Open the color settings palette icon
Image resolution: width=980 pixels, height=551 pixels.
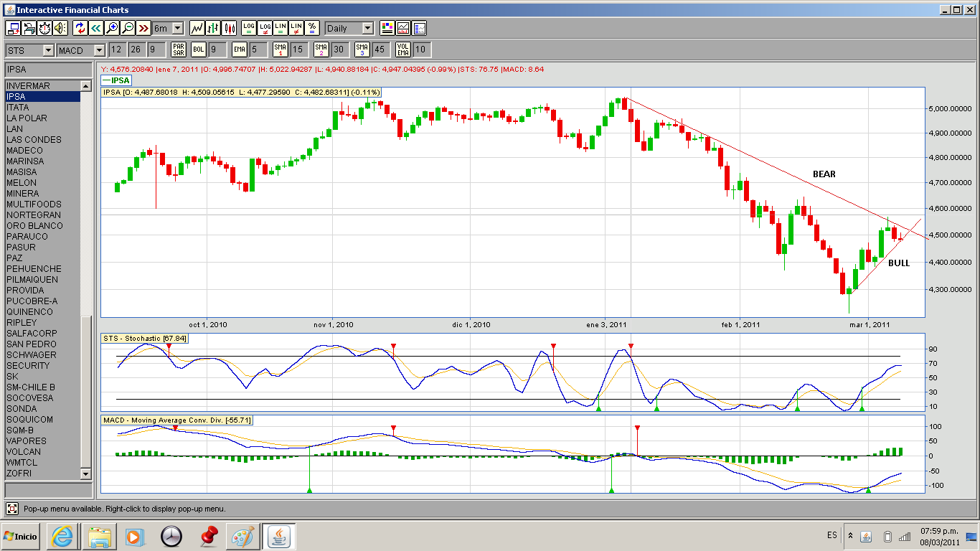click(387, 28)
